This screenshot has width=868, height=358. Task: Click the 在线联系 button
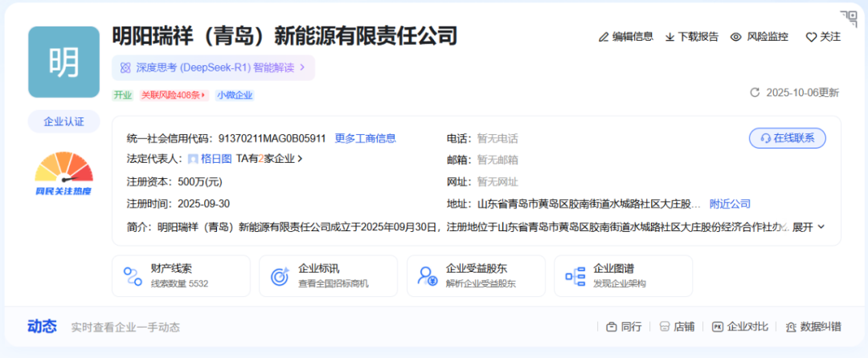coord(787,138)
